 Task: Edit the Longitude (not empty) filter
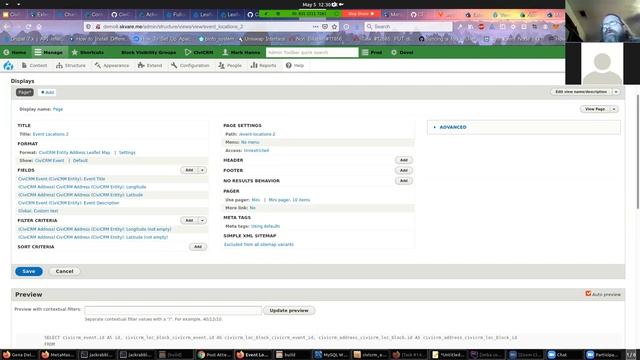(95, 229)
